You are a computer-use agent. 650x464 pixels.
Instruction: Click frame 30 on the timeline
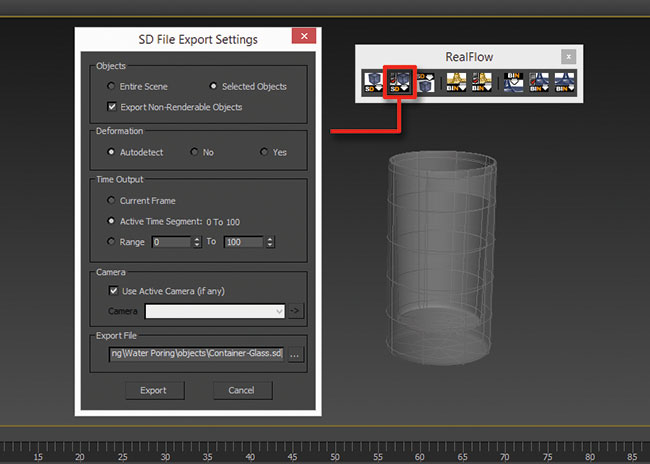(165, 457)
